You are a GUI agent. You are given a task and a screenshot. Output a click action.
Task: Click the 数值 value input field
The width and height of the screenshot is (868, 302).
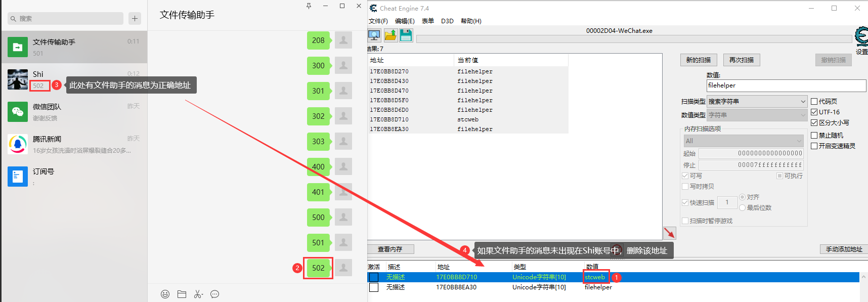pyautogui.click(x=786, y=85)
